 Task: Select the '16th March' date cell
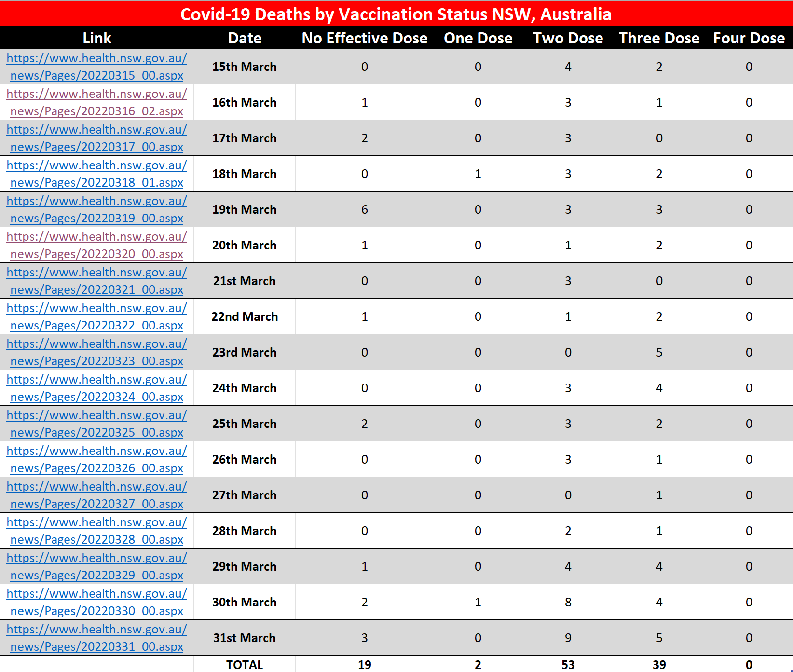245,102
